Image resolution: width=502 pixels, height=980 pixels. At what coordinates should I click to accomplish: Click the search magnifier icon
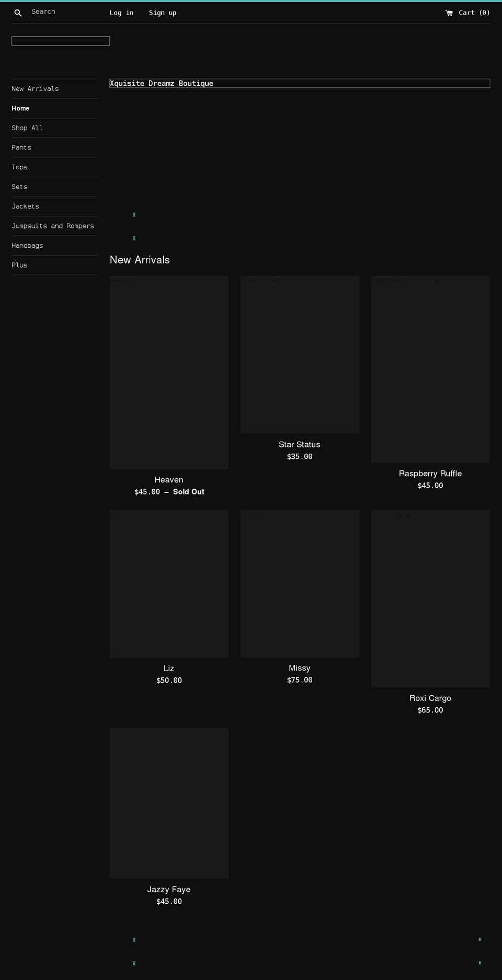18,13
